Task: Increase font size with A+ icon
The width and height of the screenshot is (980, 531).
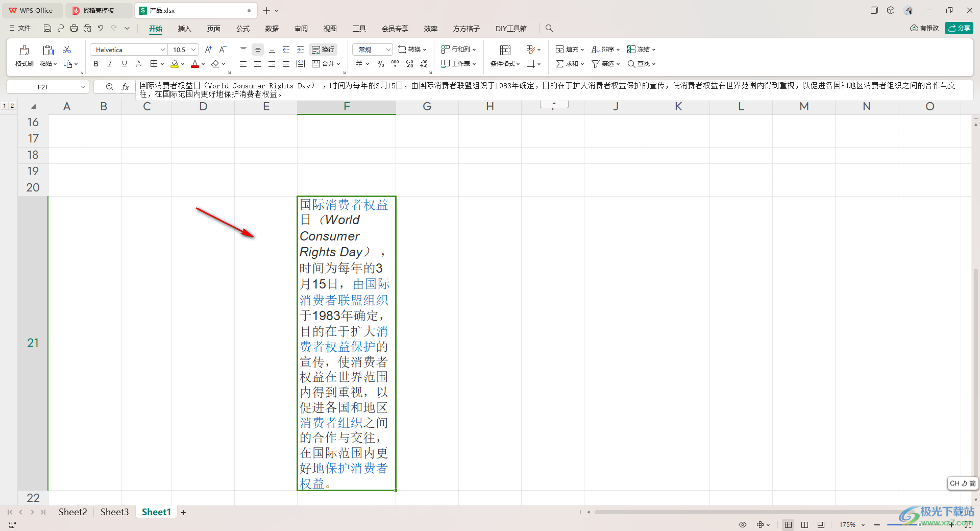Action: pos(208,50)
